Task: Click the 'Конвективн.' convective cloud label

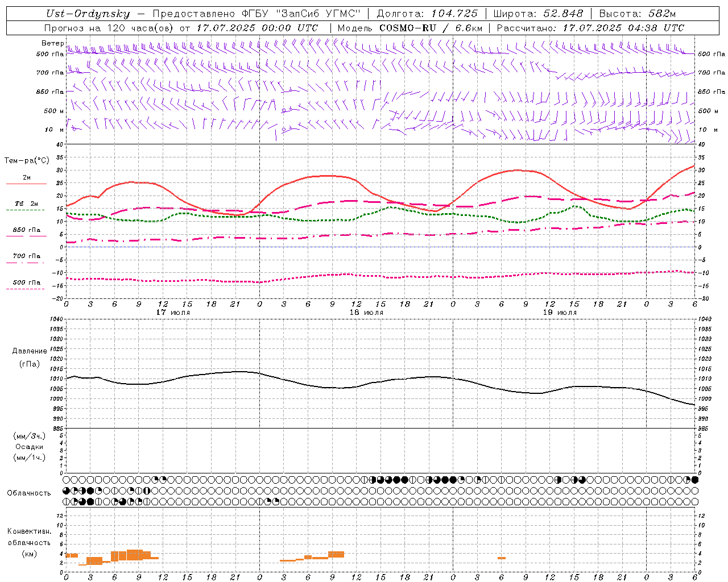Action: point(29,531)
